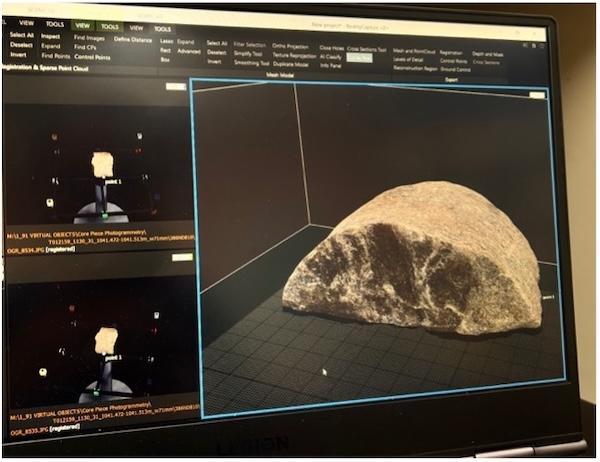The image size is (600, 462).
Task: Click the "point 1" control point in the upper image
Action: point(113,182)
